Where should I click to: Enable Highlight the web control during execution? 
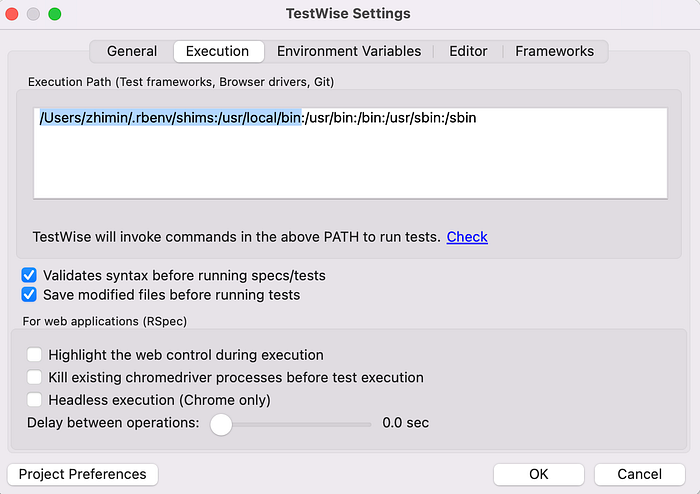pos(35,355)
